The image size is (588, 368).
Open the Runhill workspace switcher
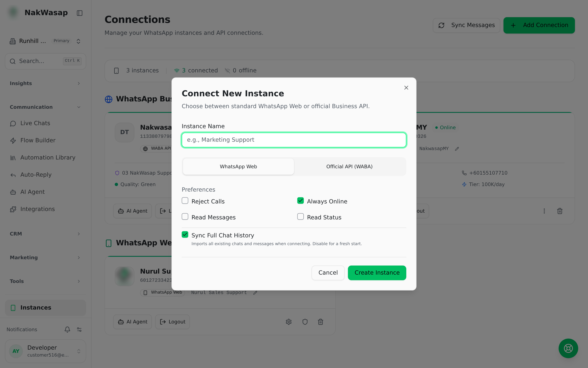46,41
